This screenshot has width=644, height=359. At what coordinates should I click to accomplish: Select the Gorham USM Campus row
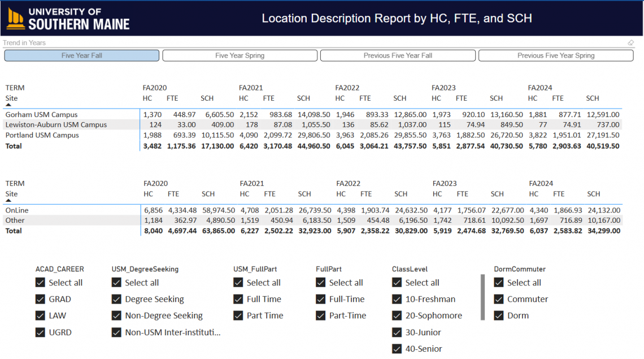click(x=42, y=115)
